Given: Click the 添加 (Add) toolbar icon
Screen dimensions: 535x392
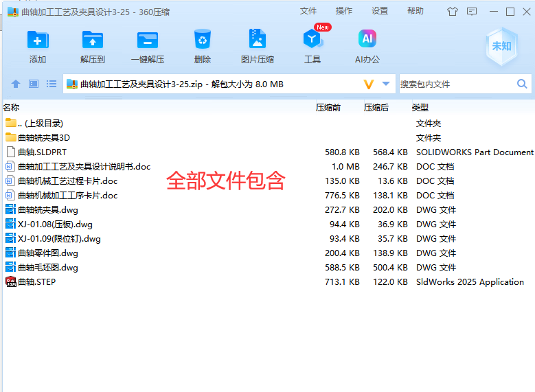Looking at the screenshot, I should tap(38, 41).
